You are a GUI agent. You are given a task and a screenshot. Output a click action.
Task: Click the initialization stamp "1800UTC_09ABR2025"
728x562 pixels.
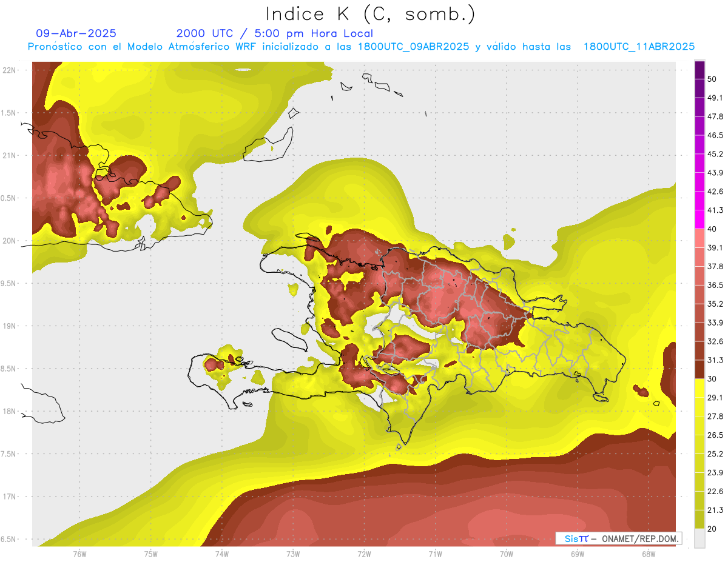click(413, 47)
